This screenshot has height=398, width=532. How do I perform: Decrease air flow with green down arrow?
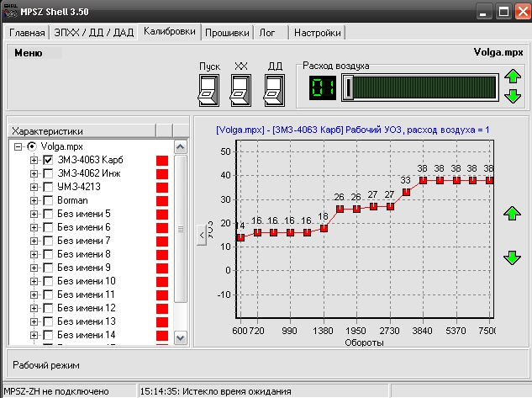513,96
